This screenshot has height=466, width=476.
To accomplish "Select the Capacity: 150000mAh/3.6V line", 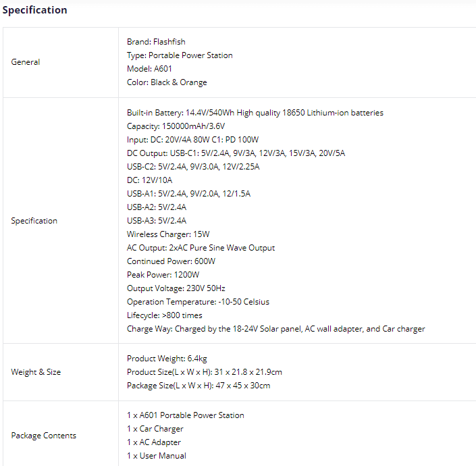I will point(176,126).
